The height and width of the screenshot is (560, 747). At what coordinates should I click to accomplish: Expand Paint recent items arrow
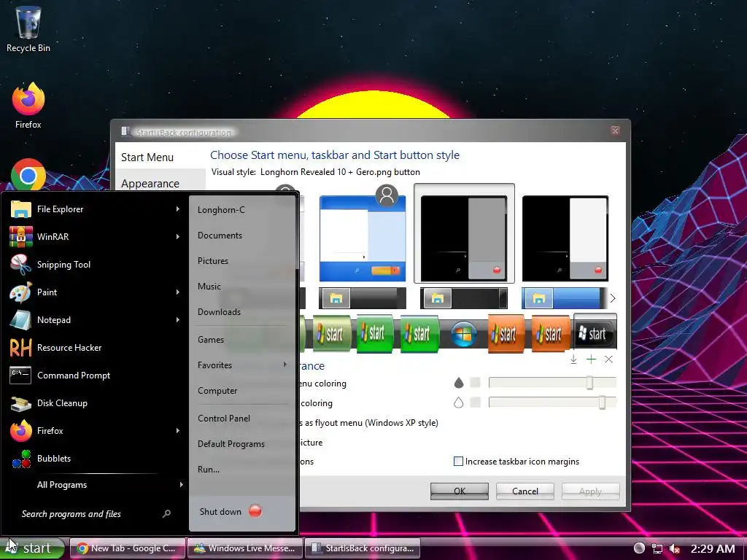tap(178, 292)
